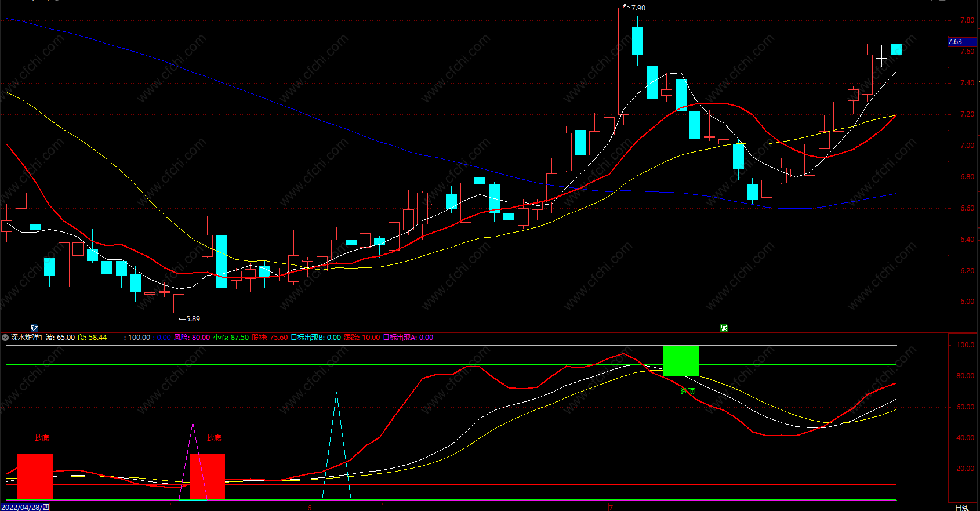Click the 日线 period label
The height and width of the screenshot is (511, 980).
(962, 508)
